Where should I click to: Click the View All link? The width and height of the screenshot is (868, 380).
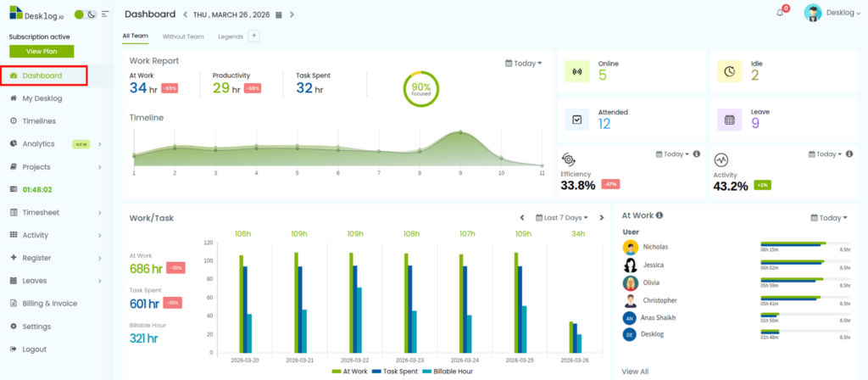coord(635,372)
